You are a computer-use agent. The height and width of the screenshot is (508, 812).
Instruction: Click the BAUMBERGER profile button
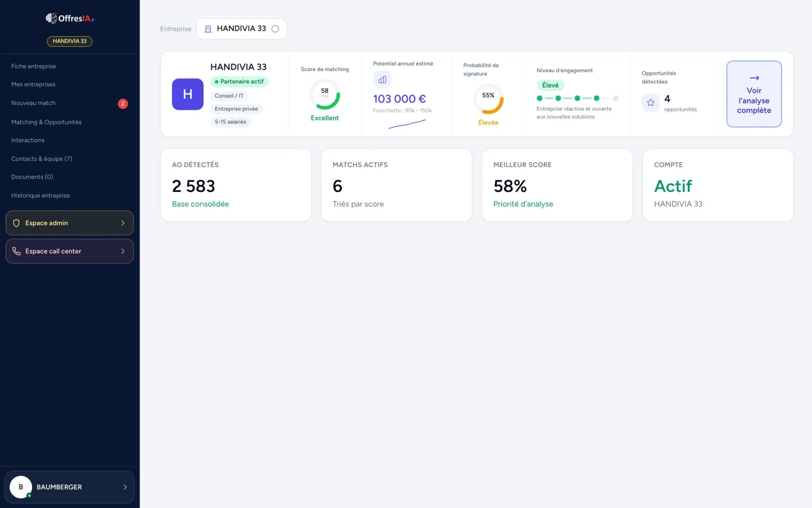tap(70, 487)
